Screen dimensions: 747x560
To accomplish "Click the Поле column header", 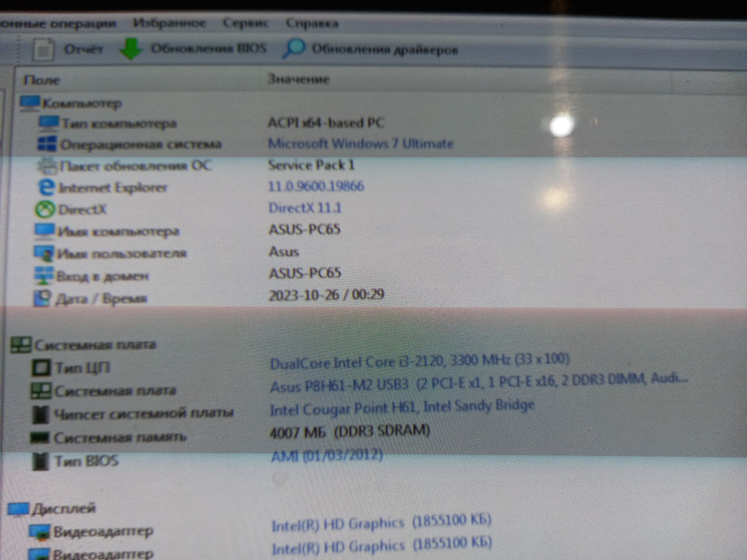I will coord(41,80).
